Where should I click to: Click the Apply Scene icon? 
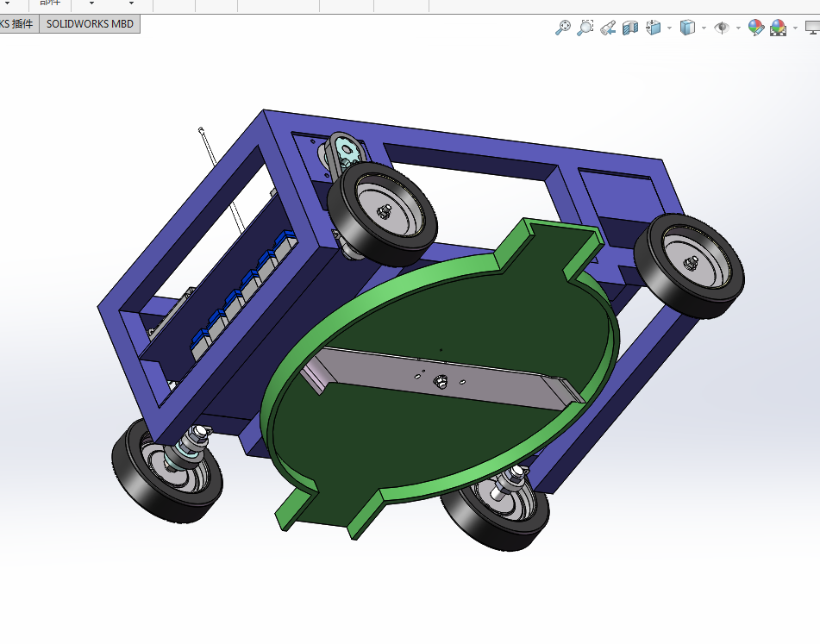[x=778, y=28]
